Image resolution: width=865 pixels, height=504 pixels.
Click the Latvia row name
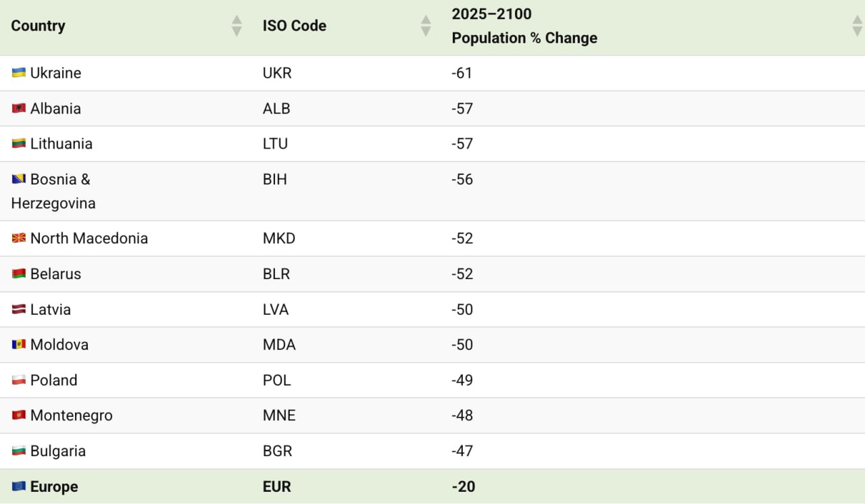click(x=51, y=309)
